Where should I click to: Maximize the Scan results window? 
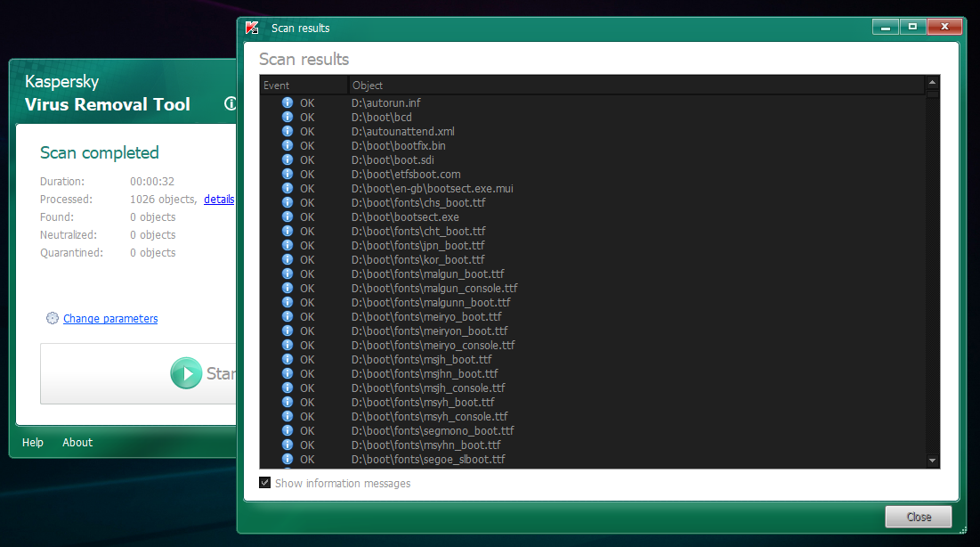click(912, 27)
